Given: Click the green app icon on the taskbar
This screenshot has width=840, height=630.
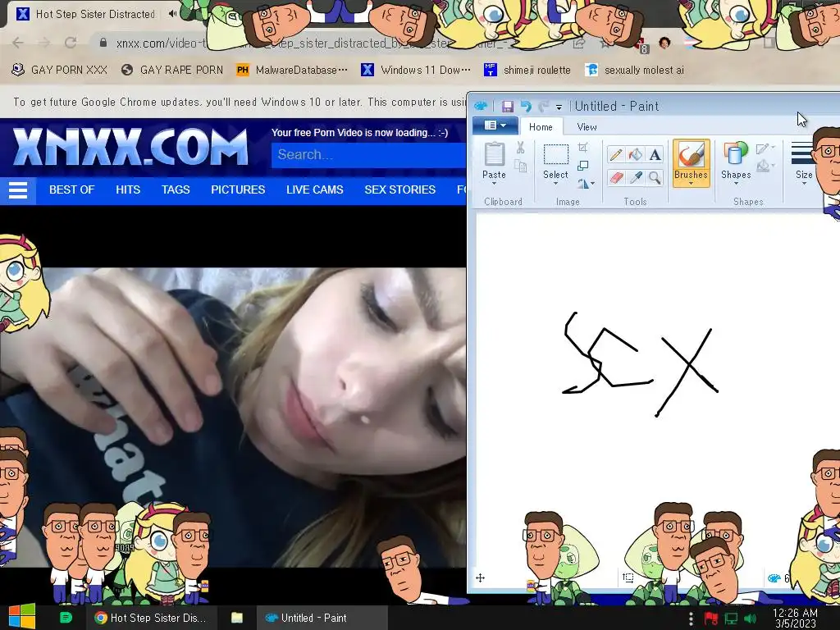Looking at the screenshot, I should tap(66, 618).
